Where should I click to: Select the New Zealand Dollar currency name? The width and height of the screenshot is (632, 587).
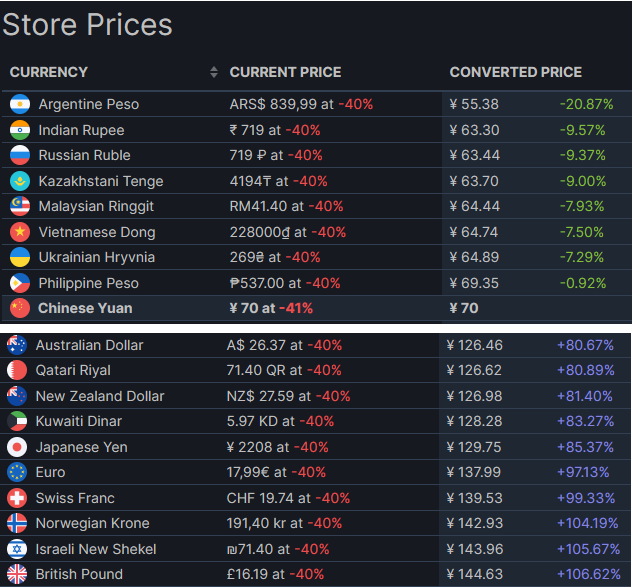pos(100,396)
